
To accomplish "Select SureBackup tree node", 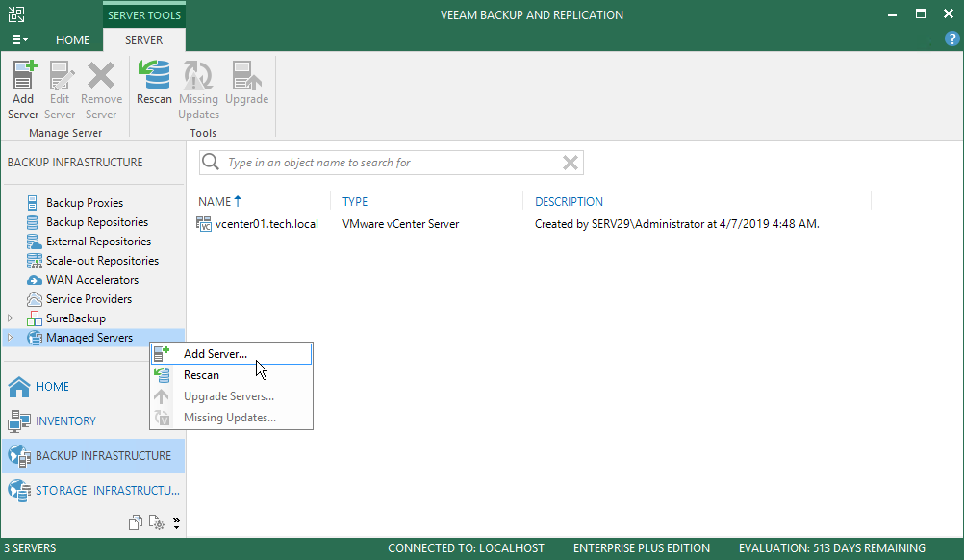I will [76, 318].
